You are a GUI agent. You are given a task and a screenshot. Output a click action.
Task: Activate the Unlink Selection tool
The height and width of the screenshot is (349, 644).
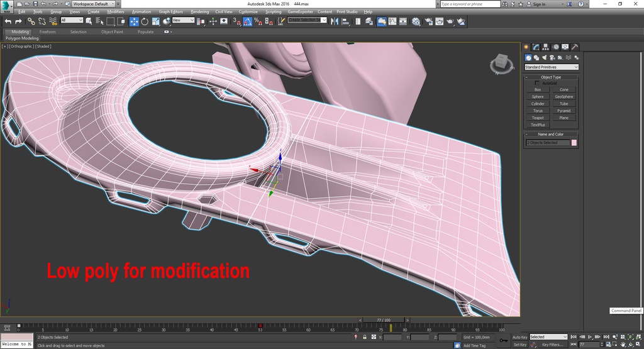(x=42, y=21)
